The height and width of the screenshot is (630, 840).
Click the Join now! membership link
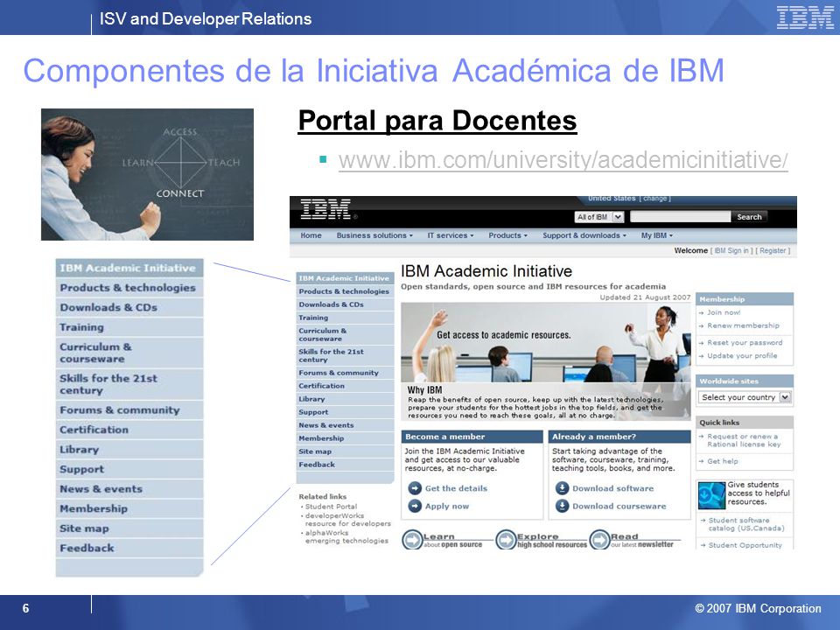click(x=724, y=312)
